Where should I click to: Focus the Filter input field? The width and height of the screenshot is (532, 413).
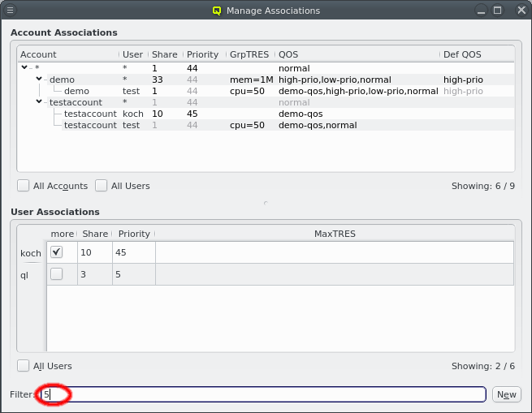click(x=263, y=394)
